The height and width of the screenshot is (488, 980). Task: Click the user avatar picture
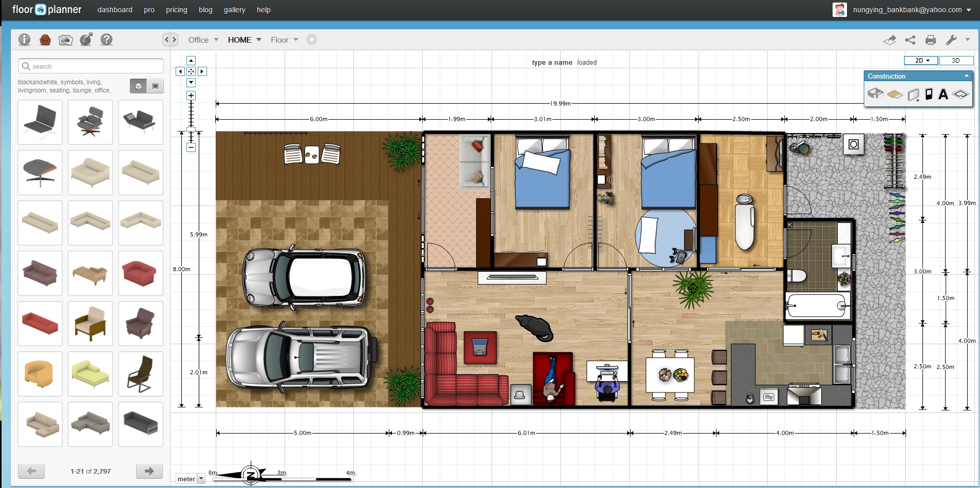(840, 10)
